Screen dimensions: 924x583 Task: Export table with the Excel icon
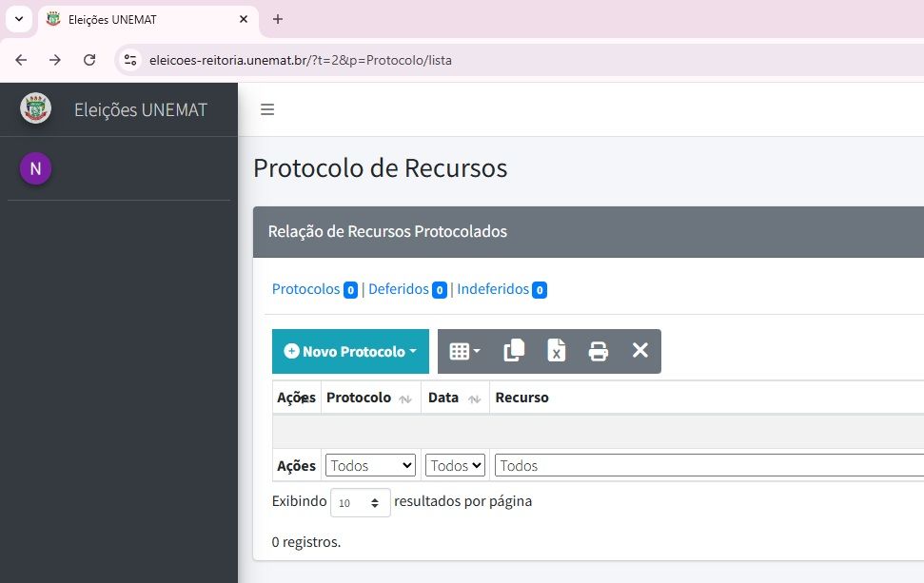pyautogui.click(x=556, y=351)
